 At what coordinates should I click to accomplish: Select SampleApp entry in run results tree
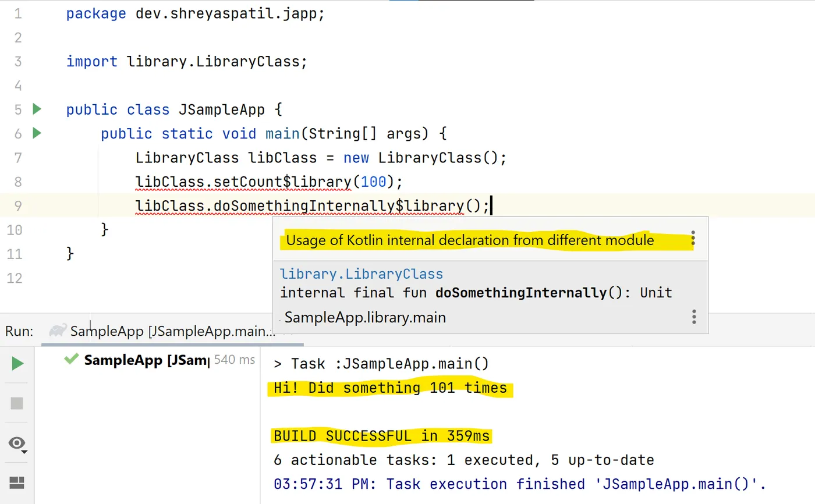coord(146,360)
